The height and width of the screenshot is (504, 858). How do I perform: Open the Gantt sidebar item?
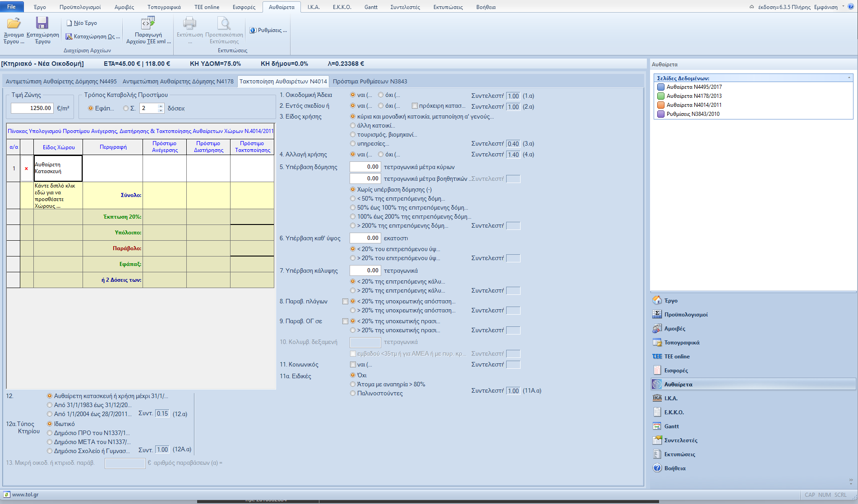(x=671, y=426)
